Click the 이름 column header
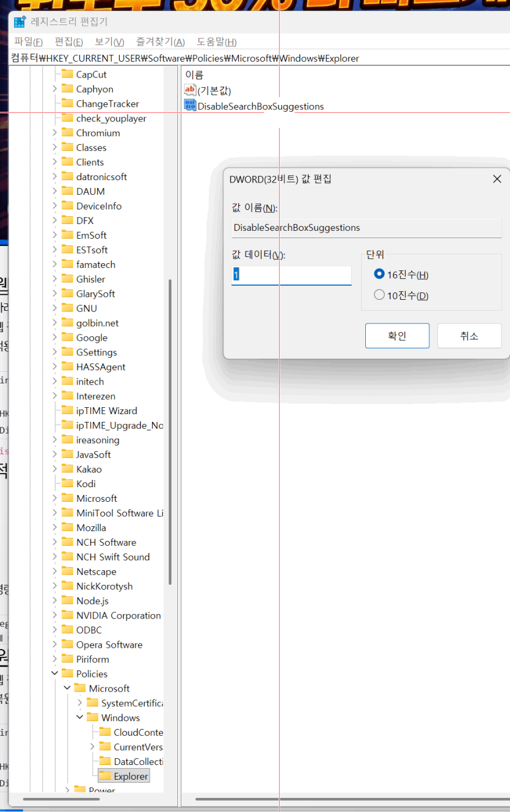The width and height of the screenshot is (510, 812). (194, 74)
